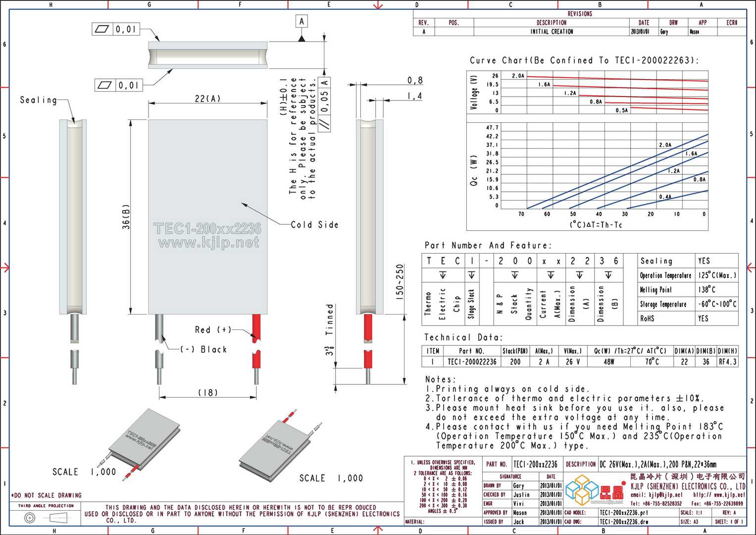Click the 36(B) height dimension
The image size is (756, 535).
coord(126,216)
